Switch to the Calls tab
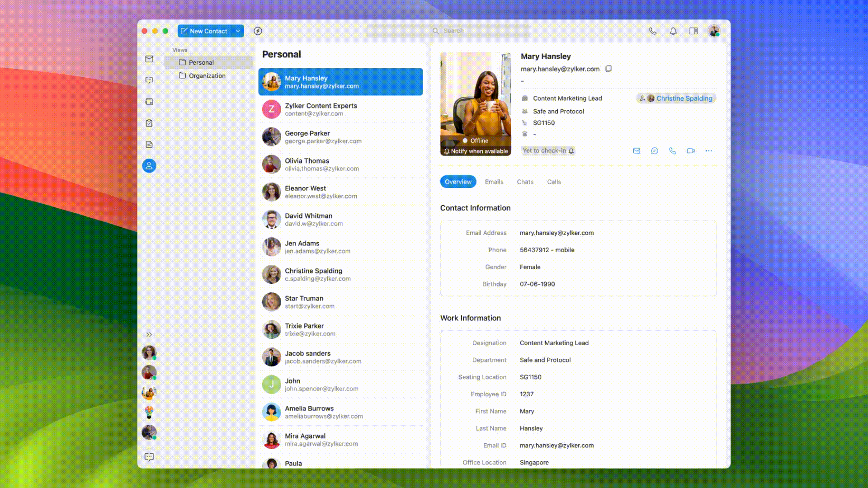The image size is (868, 488). click(x=554, y=182)
